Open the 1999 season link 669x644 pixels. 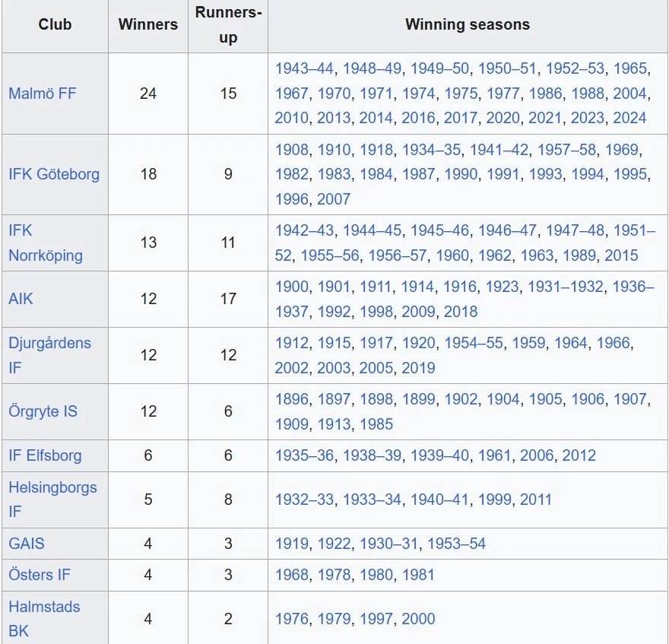coord(495,500)
